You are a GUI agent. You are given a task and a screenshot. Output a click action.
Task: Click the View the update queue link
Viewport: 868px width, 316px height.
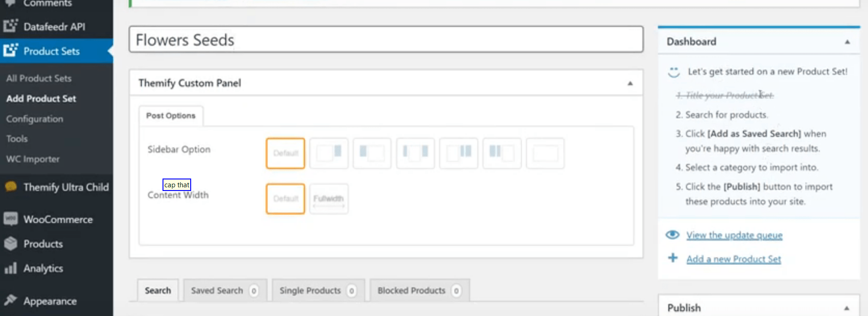tap(734, 235)
